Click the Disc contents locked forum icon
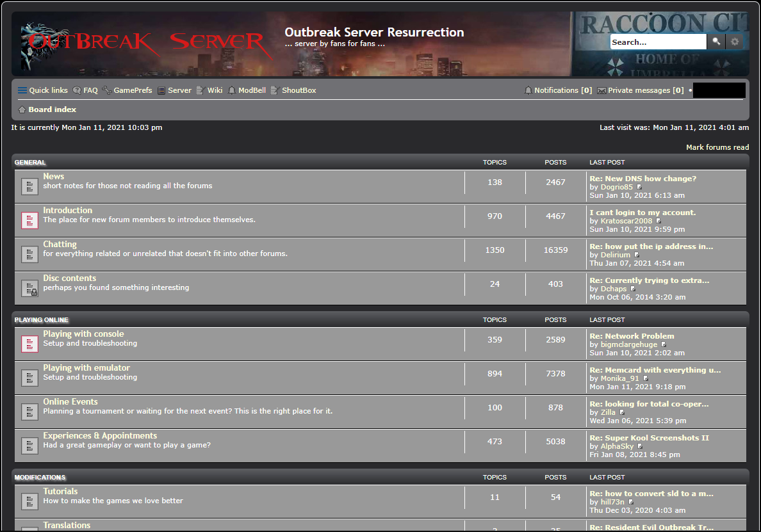761x532 pixels. point(29,289)
